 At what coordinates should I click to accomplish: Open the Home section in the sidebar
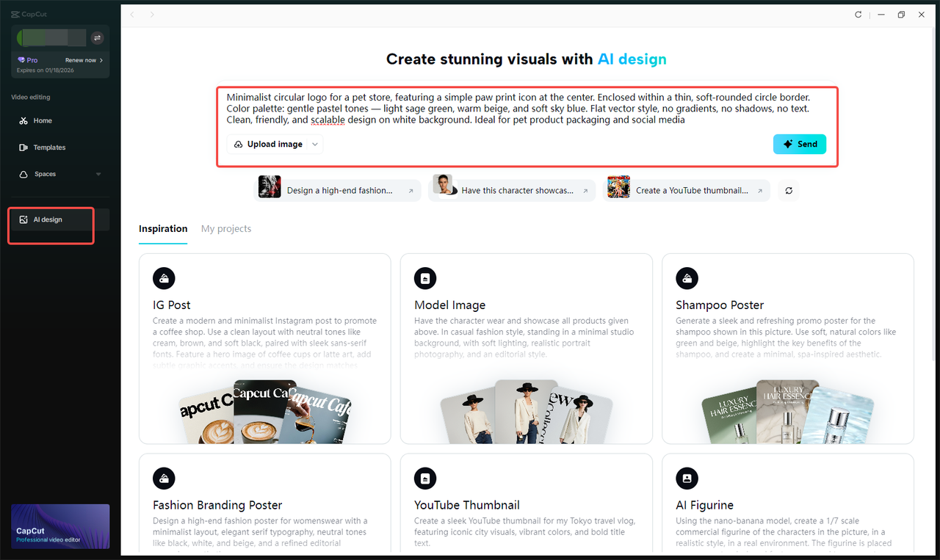42,120
